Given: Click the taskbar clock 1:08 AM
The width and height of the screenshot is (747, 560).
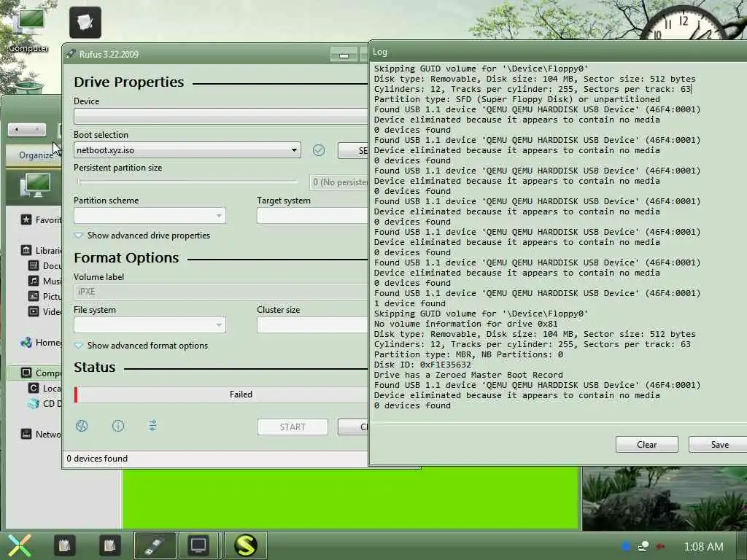Looking at the screenshot, I should coord(703,546).
